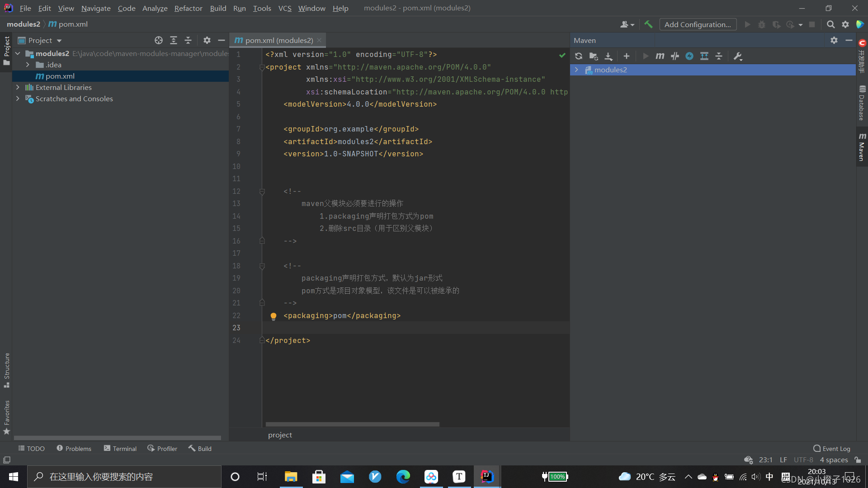Collapse all in Project panel
868x488 pixels.
[x=188, y=40]
